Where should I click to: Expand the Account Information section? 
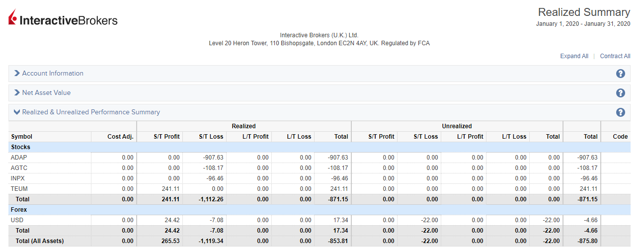(52, 74)
